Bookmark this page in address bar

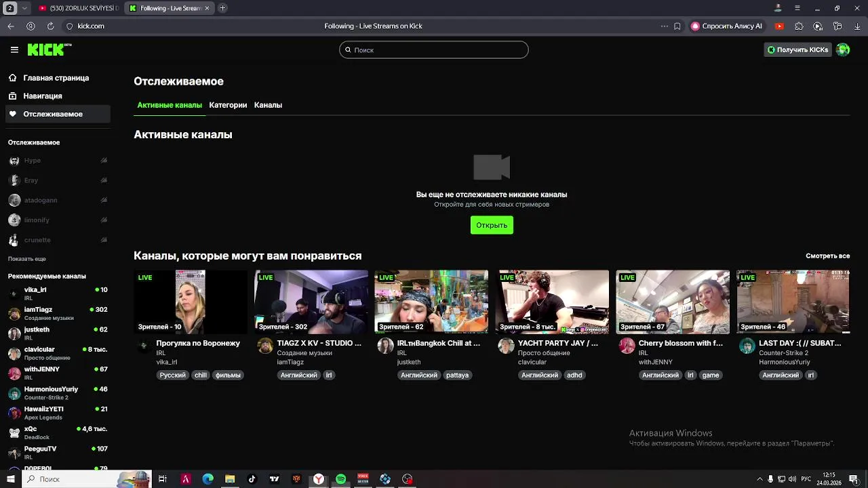point(677,26)
